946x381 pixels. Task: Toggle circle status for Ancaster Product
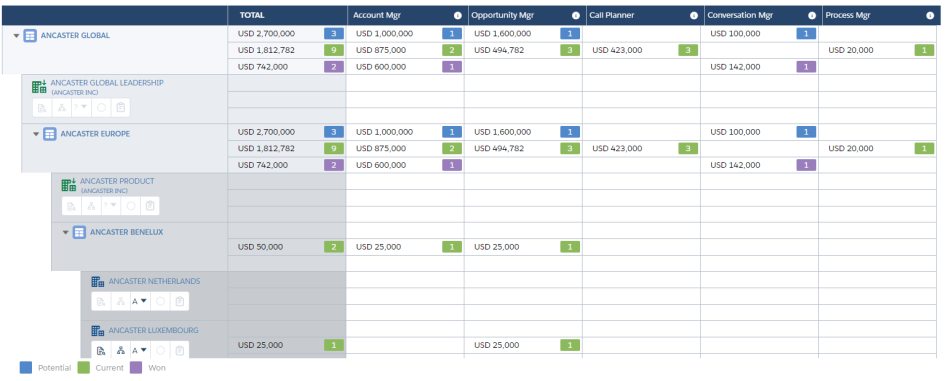[x=130, y=206]
